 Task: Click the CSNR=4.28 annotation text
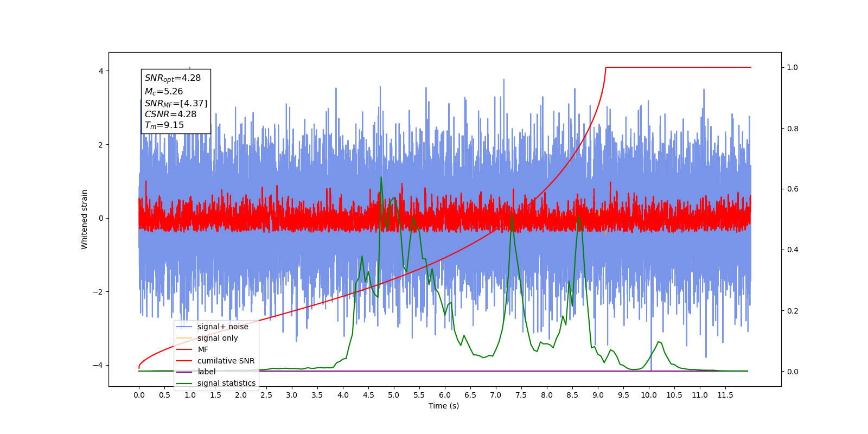[170, 114]
